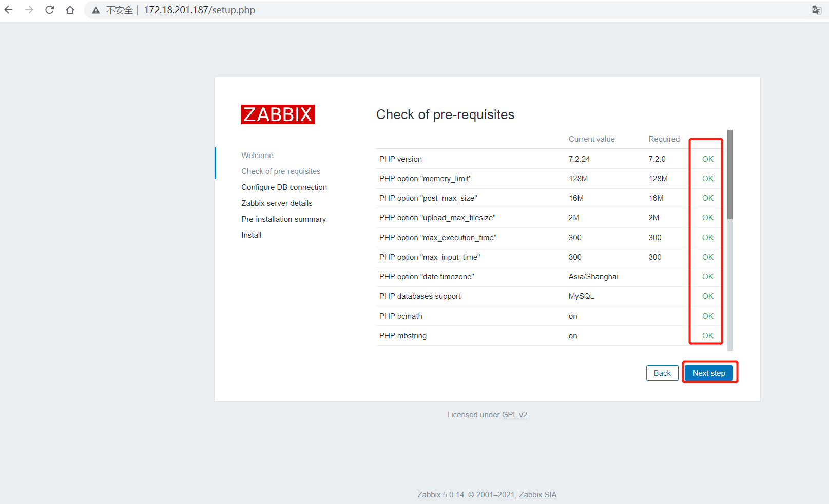The width and height of the screenshot is (829, 504).
Task: Click the PHP version row label
Action: coord(400,159)
